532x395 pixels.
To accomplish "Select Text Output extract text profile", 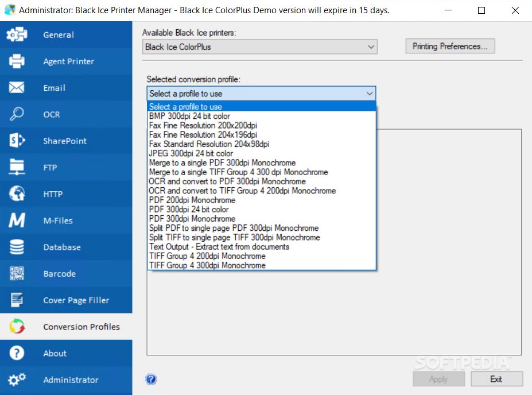I will pyautogui.click(x=262, y=247).
